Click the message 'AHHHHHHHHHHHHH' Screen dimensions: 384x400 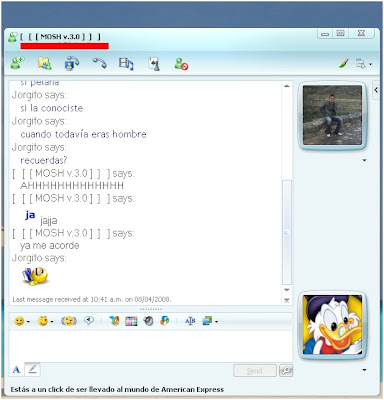72,185
